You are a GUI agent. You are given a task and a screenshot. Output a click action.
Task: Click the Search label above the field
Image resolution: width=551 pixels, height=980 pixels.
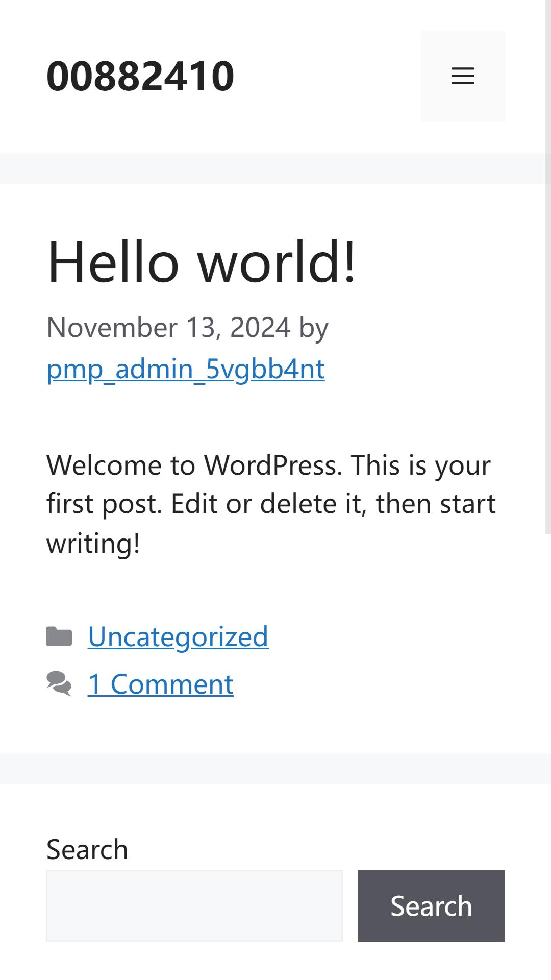[x=87, y=849]
